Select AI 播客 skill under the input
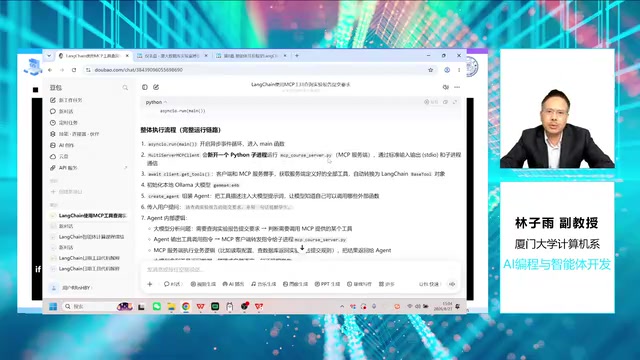The height and width of the screenshot is (360, 640). (x=233, y=284)
